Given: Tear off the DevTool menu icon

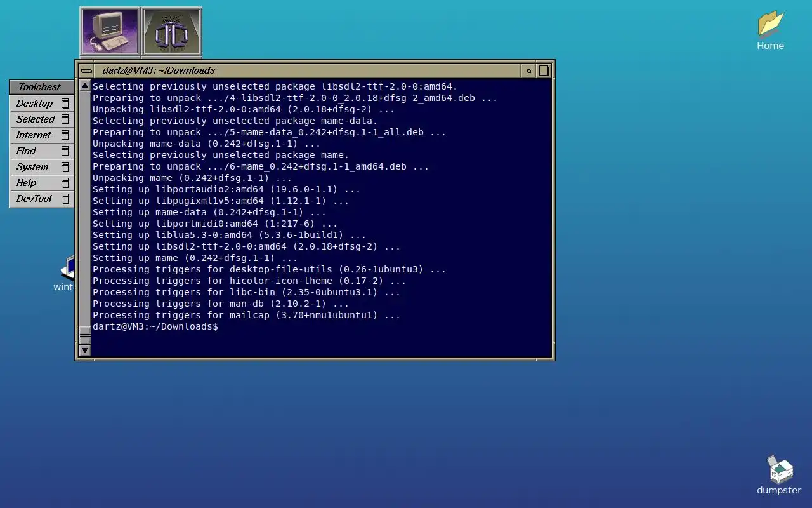Looking at the screenshot, I should 65,199.
